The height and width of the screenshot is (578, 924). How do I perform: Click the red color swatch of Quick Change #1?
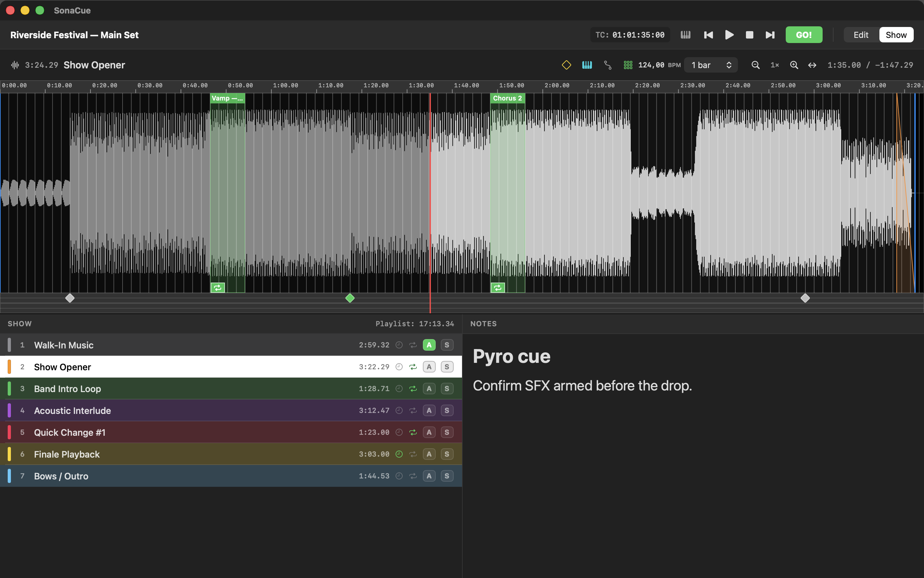9,432
